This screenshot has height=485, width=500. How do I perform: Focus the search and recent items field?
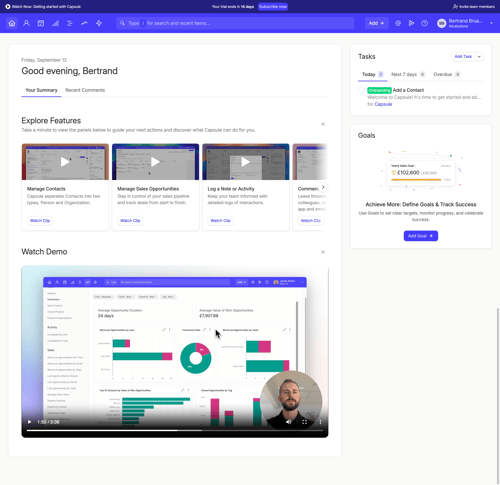[x=235, y=23]
